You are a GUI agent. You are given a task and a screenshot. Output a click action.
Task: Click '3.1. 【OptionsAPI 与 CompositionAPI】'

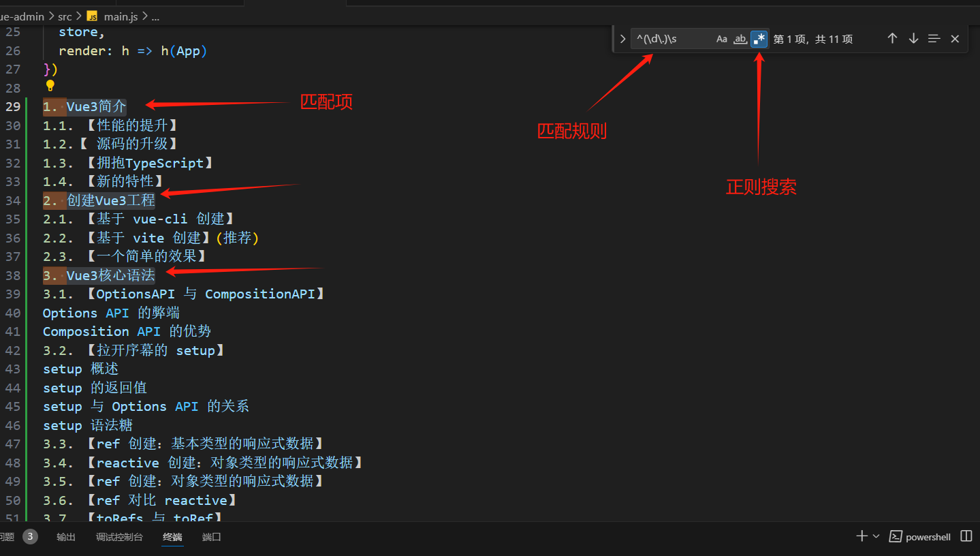185,294
